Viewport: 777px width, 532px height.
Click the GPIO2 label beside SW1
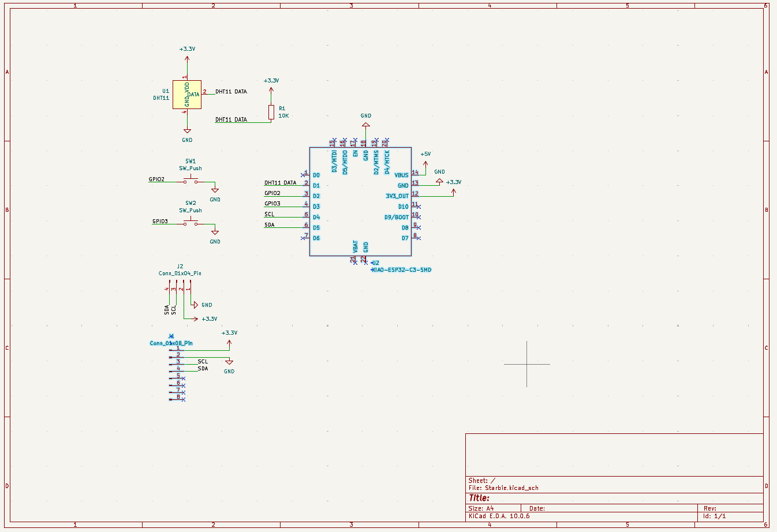(156, 179)
